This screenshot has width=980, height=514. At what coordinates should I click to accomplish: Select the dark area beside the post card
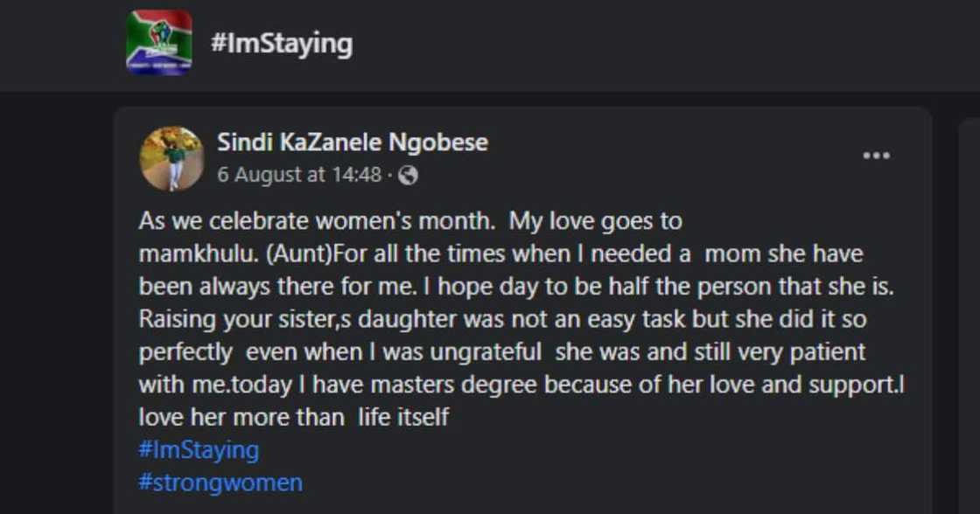[57, 306]
